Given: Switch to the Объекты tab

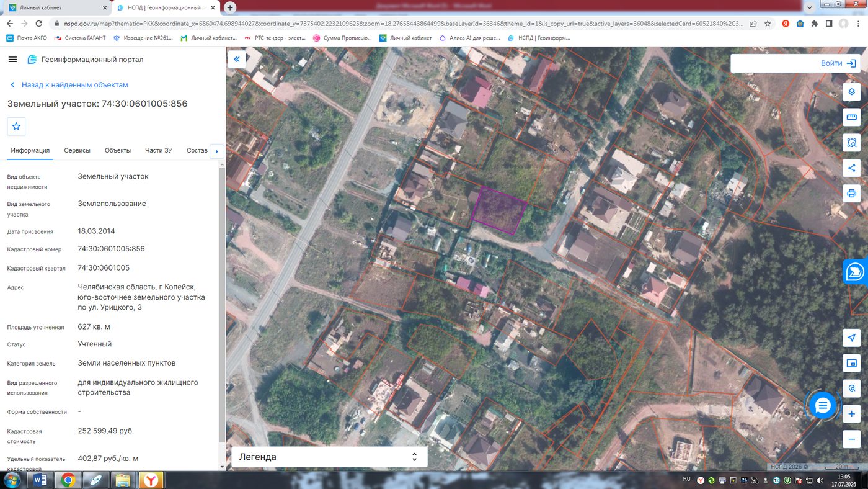Looking at the screenshot, I should 117,150.
